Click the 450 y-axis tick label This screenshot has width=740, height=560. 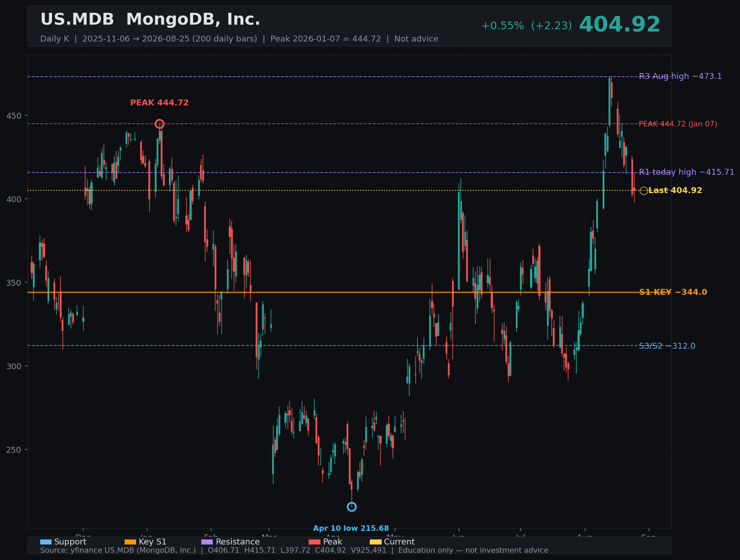coord(14,115)
